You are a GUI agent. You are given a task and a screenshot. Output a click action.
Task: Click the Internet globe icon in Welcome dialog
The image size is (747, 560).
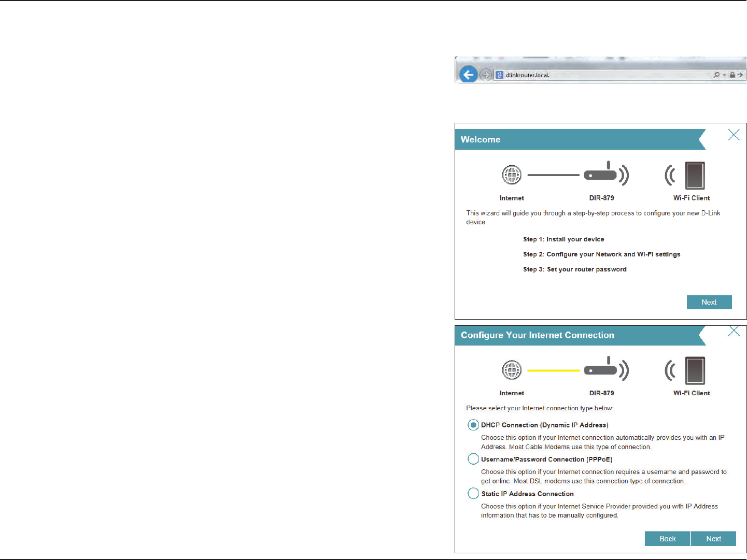(512, 175)
